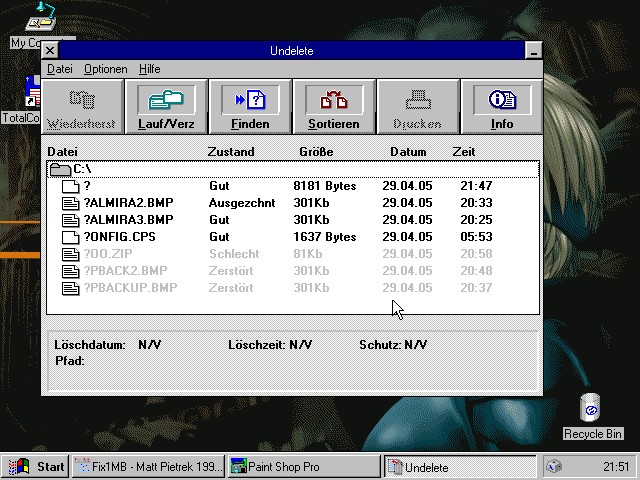Switch to Paint Shop Pro taskbar item

304,467
